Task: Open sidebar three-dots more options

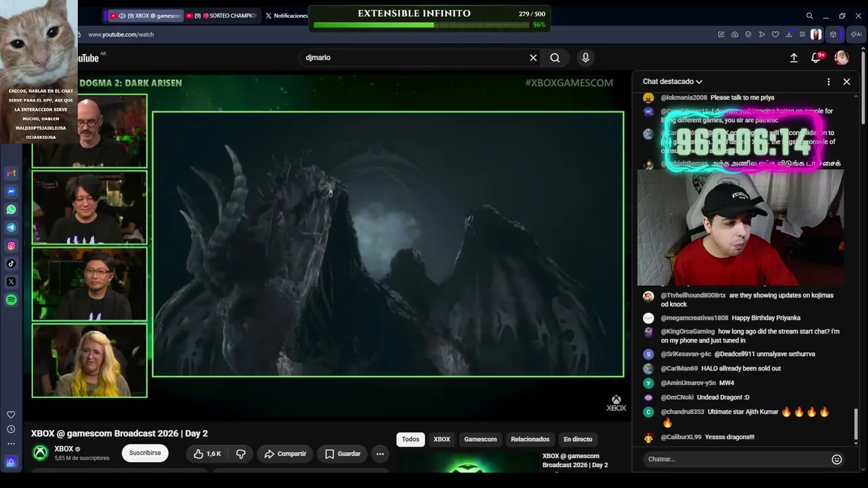Action: (11, 444)
